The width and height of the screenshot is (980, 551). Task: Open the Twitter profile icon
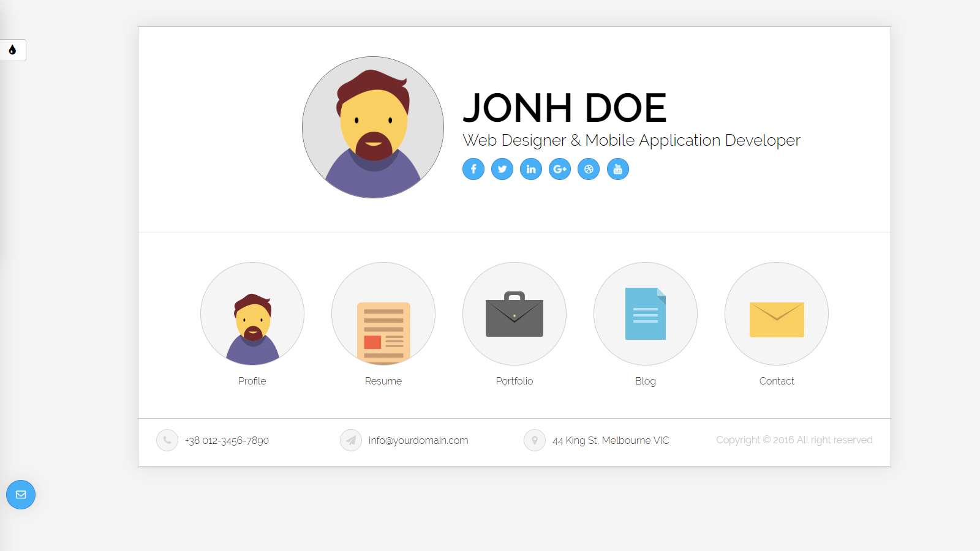click(502, 169)
